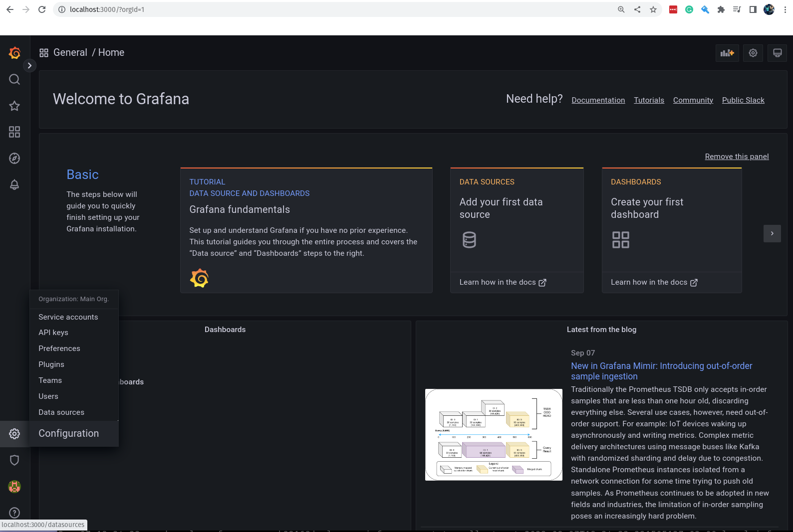Image resolution: width=793 pixels, height=532 pixels.
Task: Cycle view mode monitor icon
Action: 777,53
